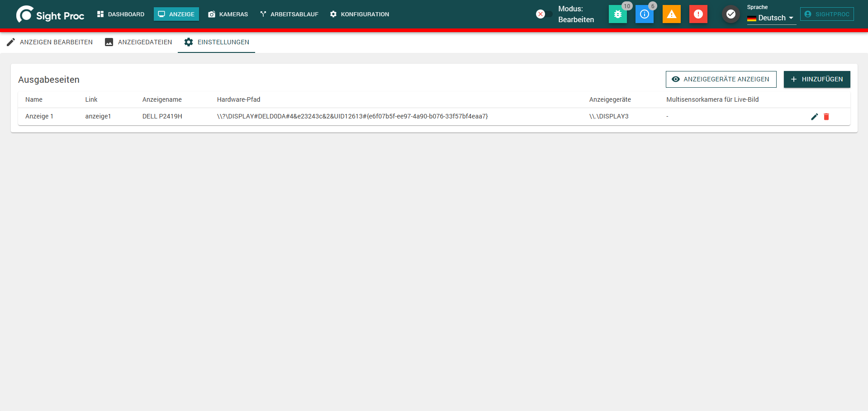Screen dimensions: 868x411
Task: Open the Konfiguration menu
Action: click(x=360, y=14)
